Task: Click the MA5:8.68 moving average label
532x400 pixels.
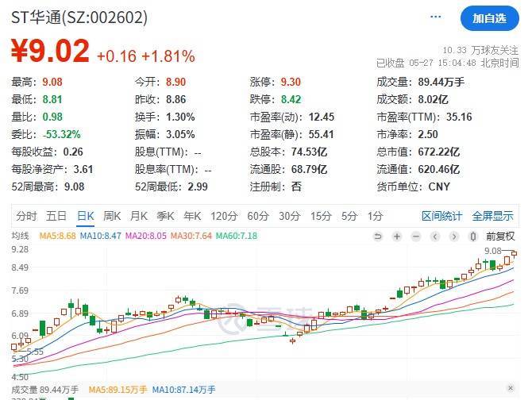Action: point(57,236)
